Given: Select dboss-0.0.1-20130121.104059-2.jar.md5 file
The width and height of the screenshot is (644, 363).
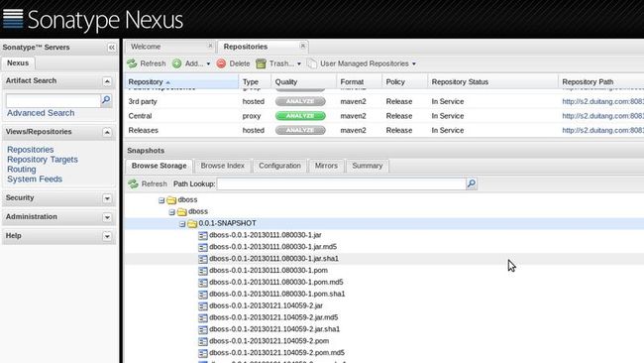Looking at the screenshot, I should 273,317.
